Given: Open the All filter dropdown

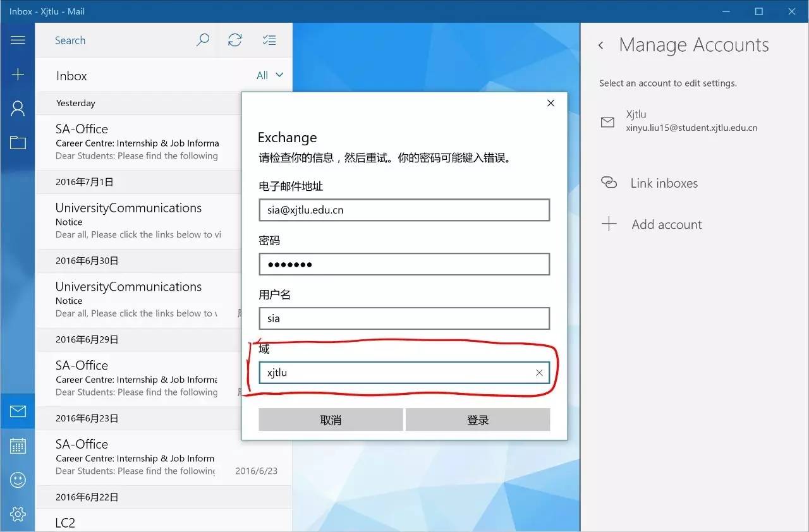Looking at the screenshot, I should coord(270,75).
